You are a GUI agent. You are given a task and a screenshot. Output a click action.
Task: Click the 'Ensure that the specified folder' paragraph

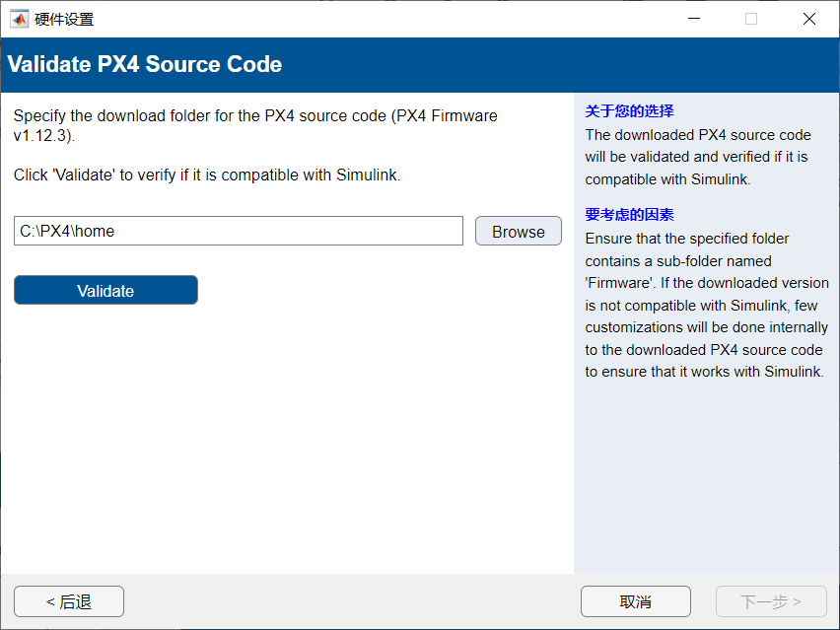click(x=704, y=306)
